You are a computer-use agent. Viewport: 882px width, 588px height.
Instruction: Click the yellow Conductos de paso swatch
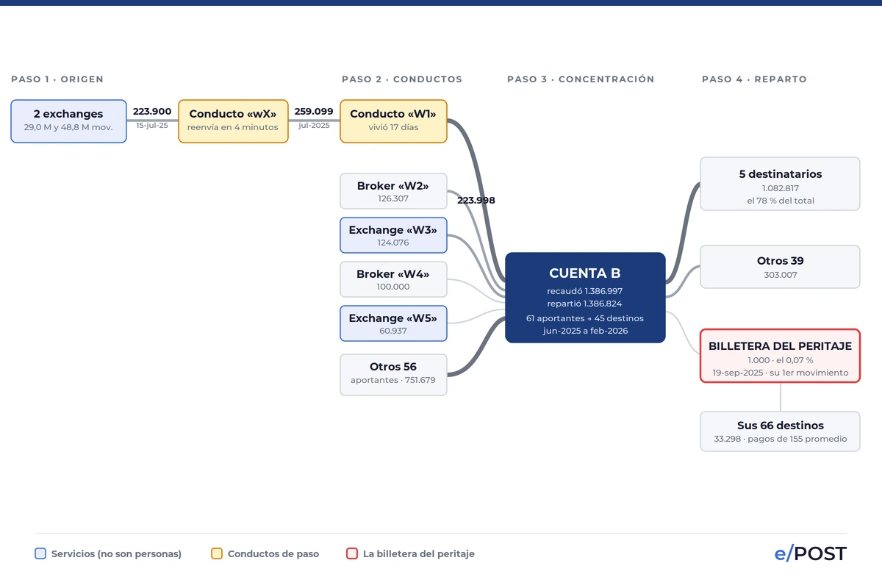(217, 553)
